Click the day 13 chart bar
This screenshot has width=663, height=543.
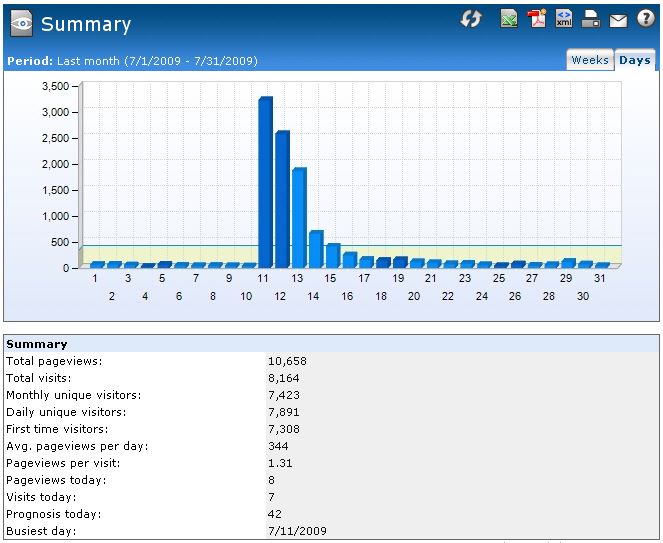(x=299, y=217)
